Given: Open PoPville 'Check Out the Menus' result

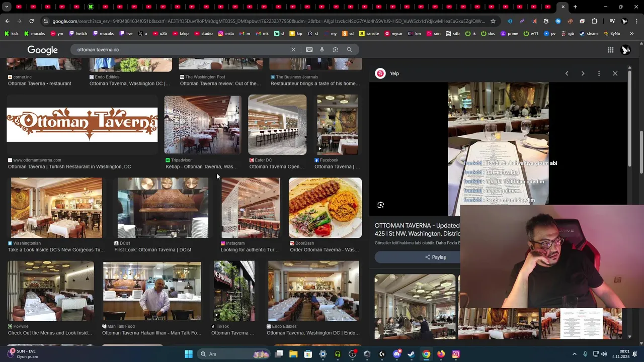Looking at the screenshot, I should point(50,291).
